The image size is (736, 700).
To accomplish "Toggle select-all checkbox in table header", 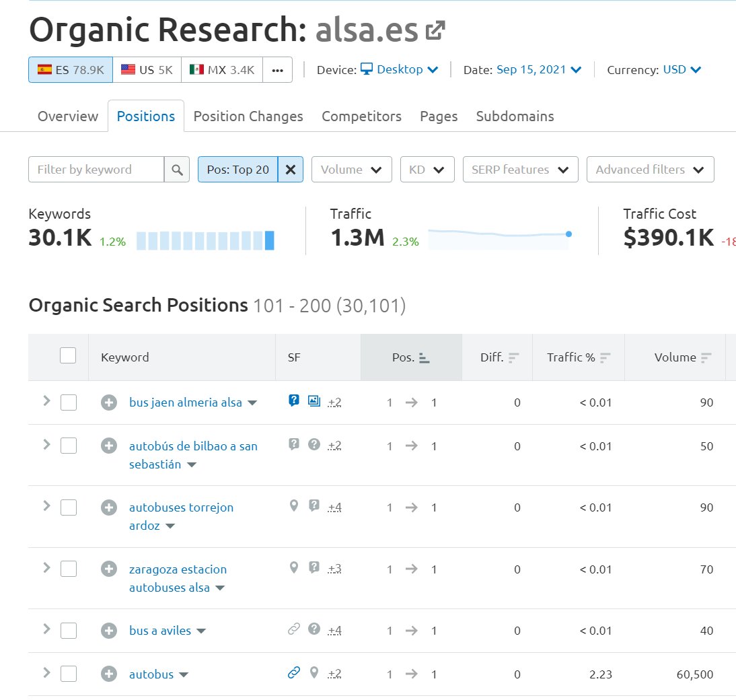I will click(x=68, y=355).
